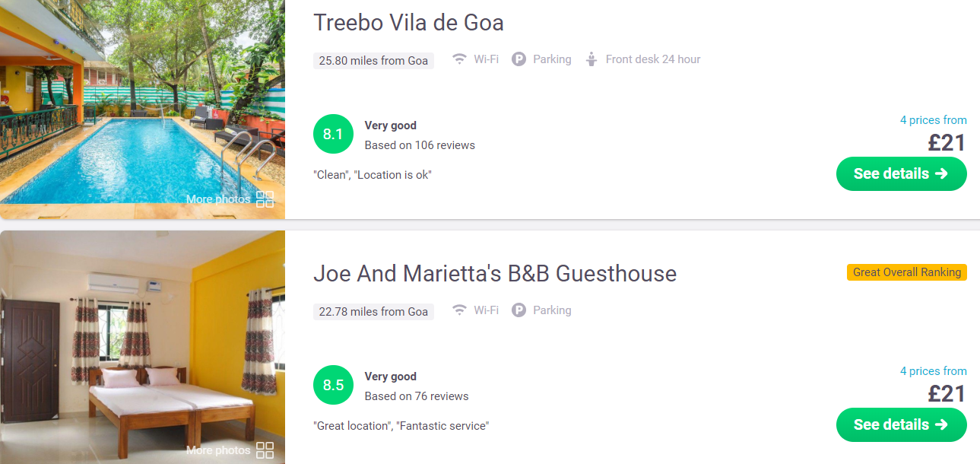
Task: Click the Great Overall Ranking badge
Action: [906, 272]
